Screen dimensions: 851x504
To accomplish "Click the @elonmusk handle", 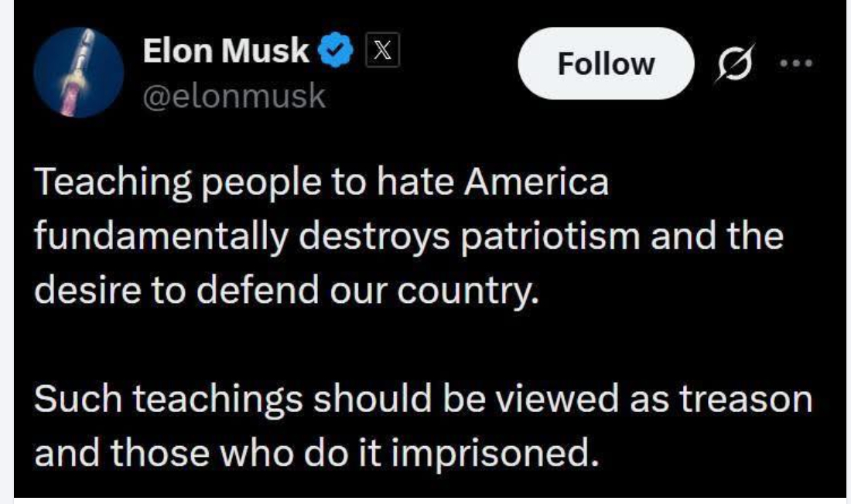I will tap(234, 97).
